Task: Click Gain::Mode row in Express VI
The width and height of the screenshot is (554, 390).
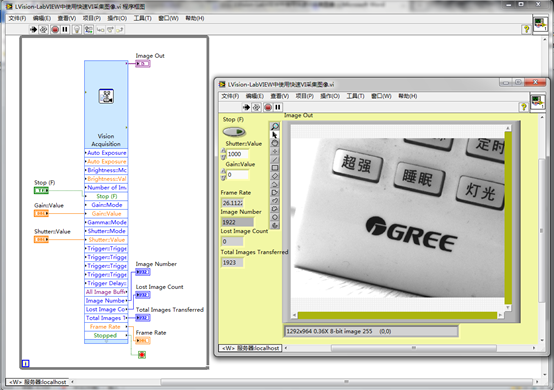Action: click(x=106, y=205)
